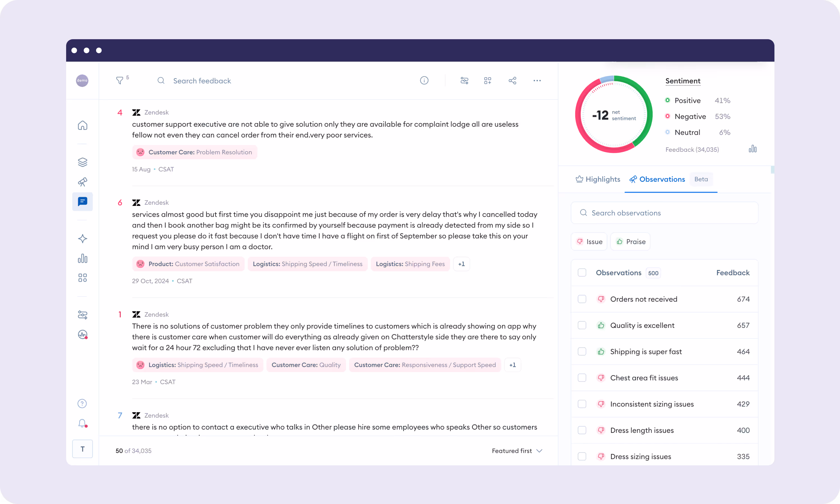Open the filter funnel icon
The height and width of the screenshot is (504, 840).
120,80
